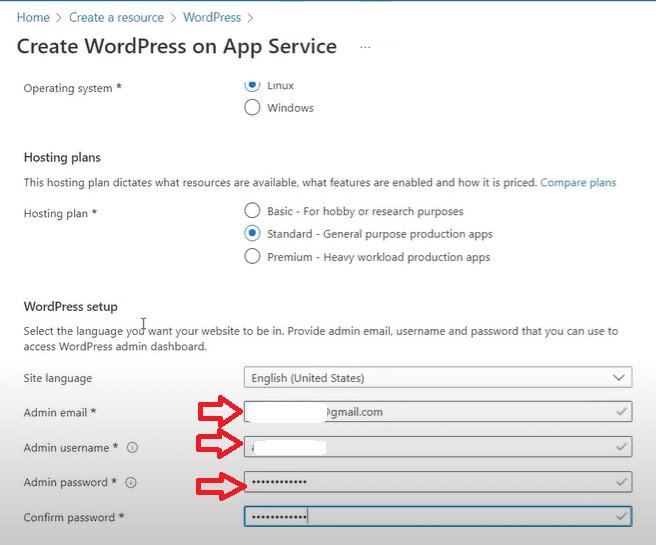Screen dimensions: 656x545
Task: Click the 'WordPress setup' section heading
Action: (71, 307)
